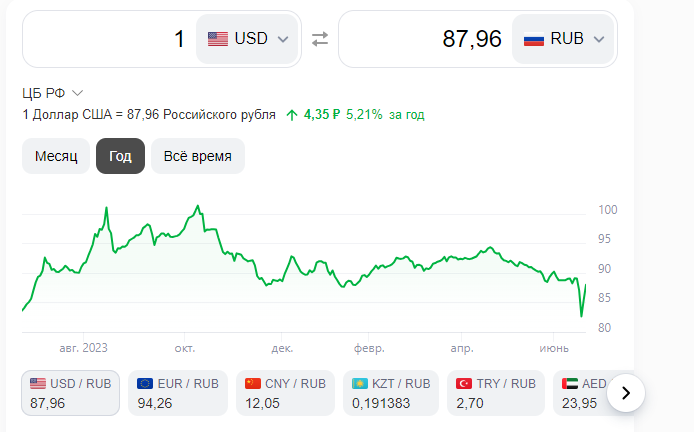Click the EU flag on EUR / RUB chip

click(145, 383)
